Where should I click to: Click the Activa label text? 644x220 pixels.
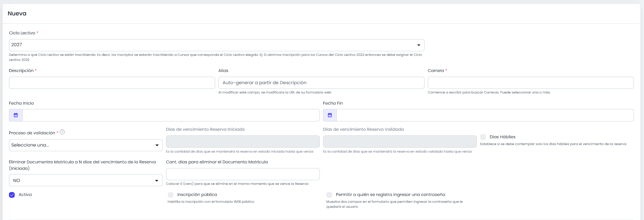click(25, 195)
